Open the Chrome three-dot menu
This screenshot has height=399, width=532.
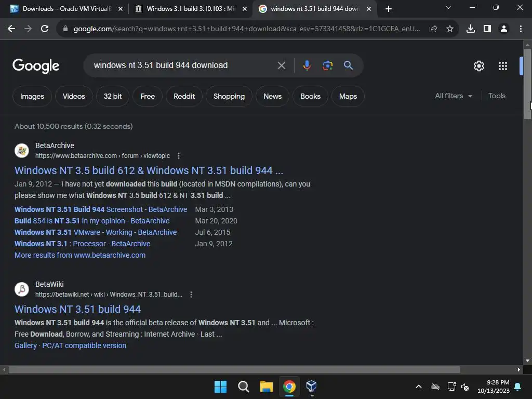tap(521, 29)
